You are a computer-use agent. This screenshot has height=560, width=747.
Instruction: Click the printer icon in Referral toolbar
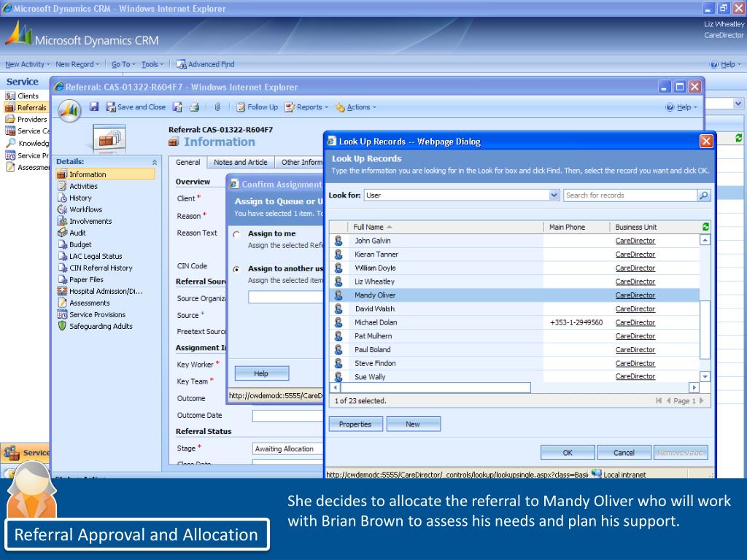(194, 107)
